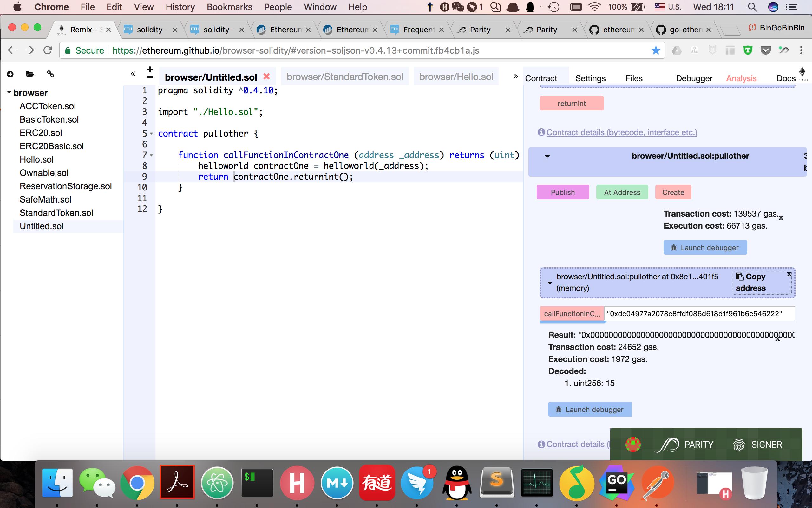Screen dimensions: 812x508
Task: Fold the contract block at line 5
Action: tap(151, 134)
